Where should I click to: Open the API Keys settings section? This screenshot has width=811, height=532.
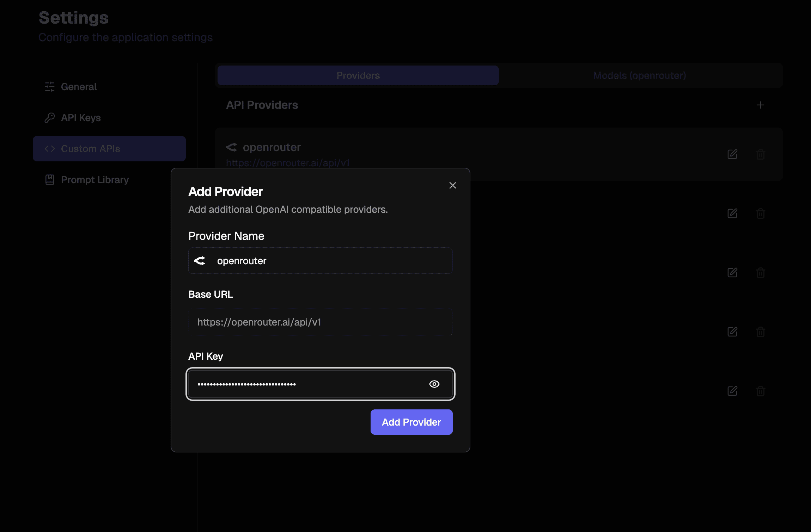pyautogui.click(x=109, y=118)
